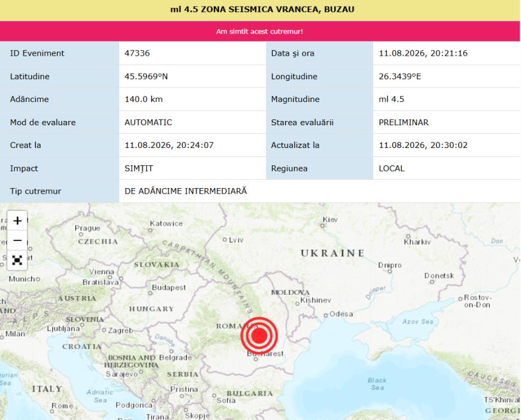Click the 'Actualizat la' label cell

pyautogui.click(x=319, y=145)
